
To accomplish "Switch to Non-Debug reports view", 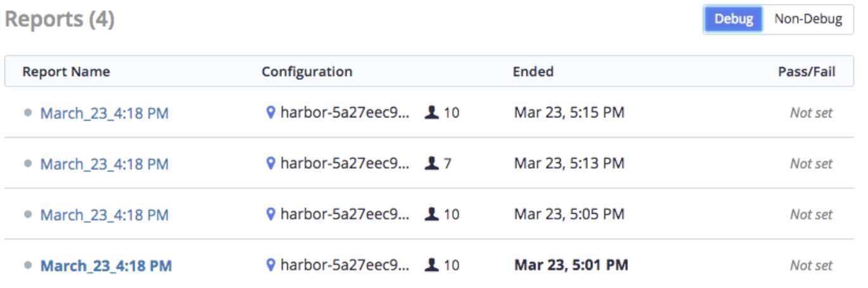I will [x=808, y=19].
